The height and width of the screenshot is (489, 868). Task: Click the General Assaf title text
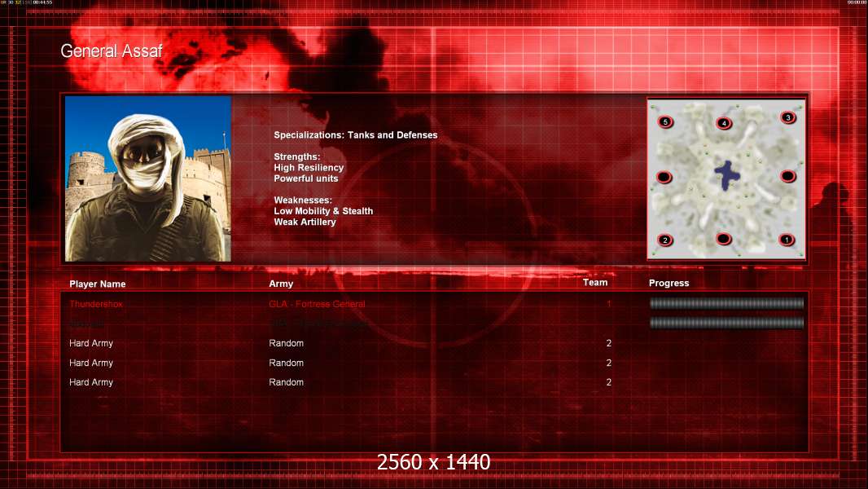[112, 51]
